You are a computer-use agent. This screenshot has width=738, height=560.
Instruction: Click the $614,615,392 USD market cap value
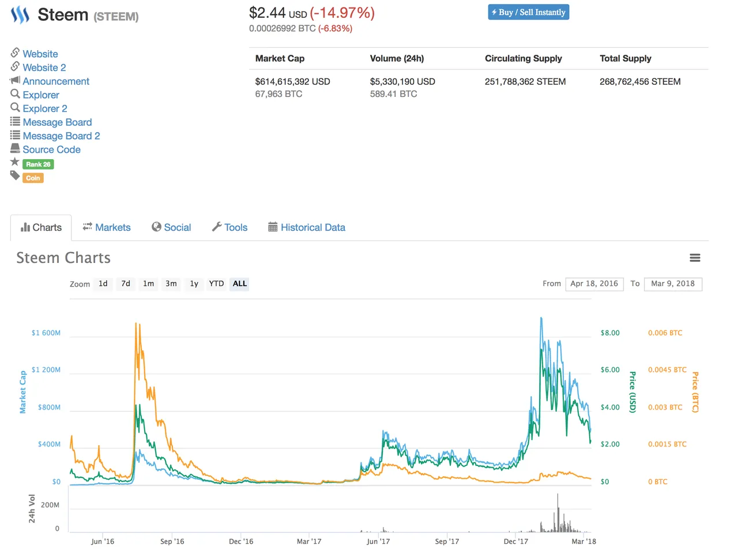point(293,81)
